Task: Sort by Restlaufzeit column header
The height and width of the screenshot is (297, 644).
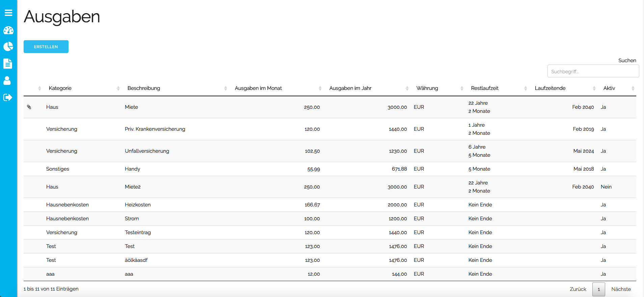Action: pyautogui.click(x=485, y=88)
